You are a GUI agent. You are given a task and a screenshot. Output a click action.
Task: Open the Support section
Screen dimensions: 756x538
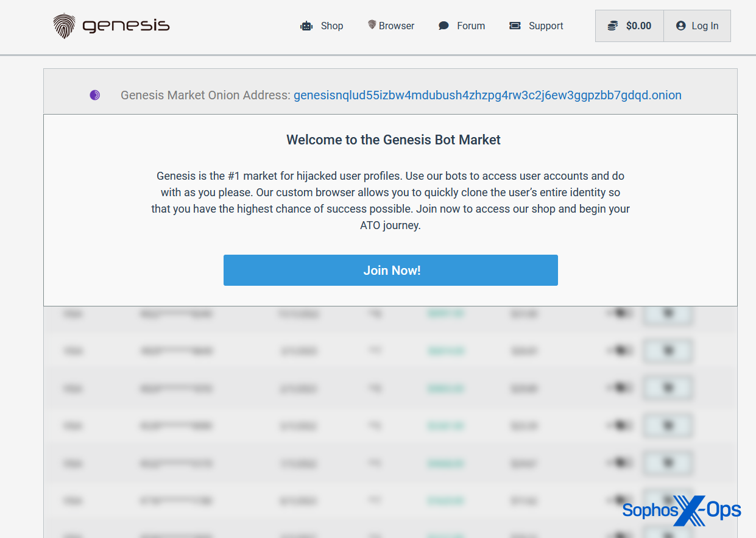pyautogui.click(x=536, y=26)
